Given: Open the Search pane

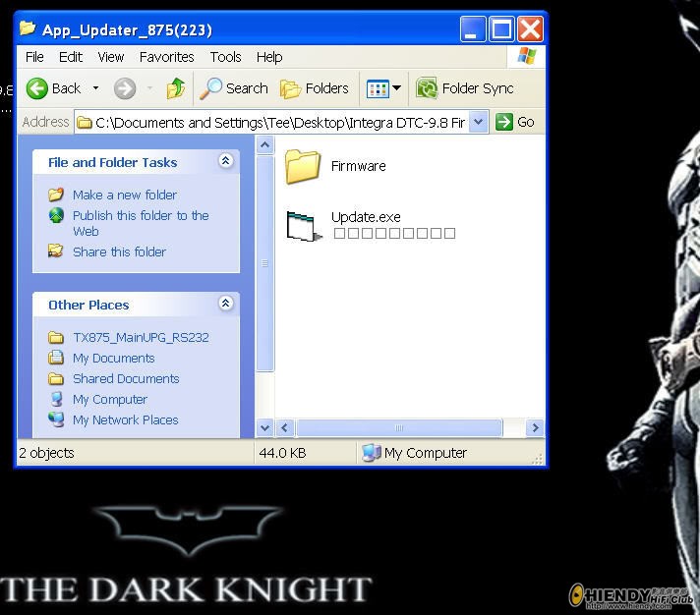Looking at the screenshot, I should (233, 88).
